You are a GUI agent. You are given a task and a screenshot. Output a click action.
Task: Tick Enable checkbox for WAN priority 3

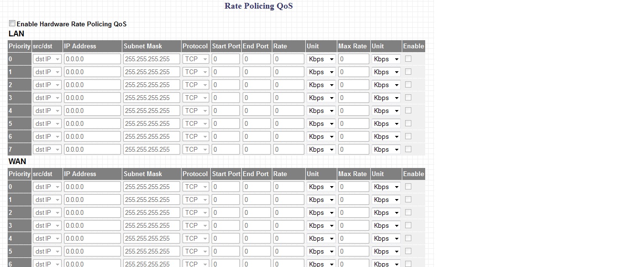pos(408,225)
